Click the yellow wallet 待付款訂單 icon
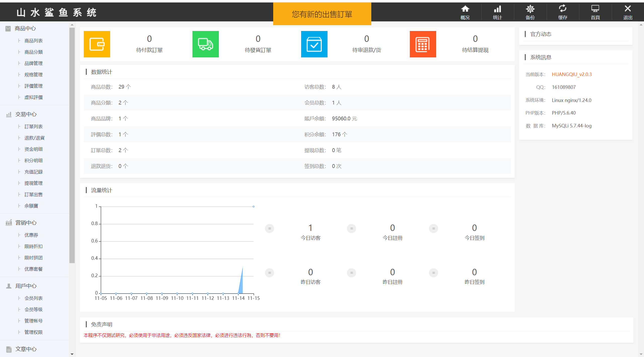The width and height of the screenshot is (644, 357). [97, 44]
